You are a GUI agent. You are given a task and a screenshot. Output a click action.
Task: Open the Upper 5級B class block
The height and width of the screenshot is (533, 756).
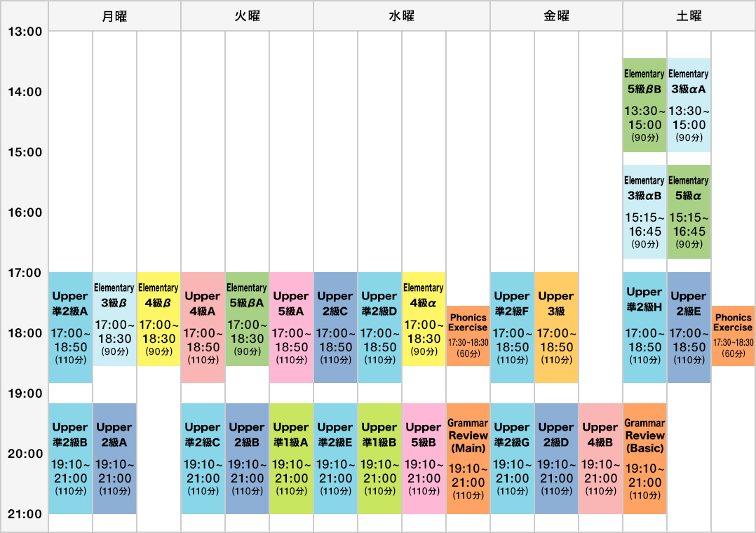[424, 459]
